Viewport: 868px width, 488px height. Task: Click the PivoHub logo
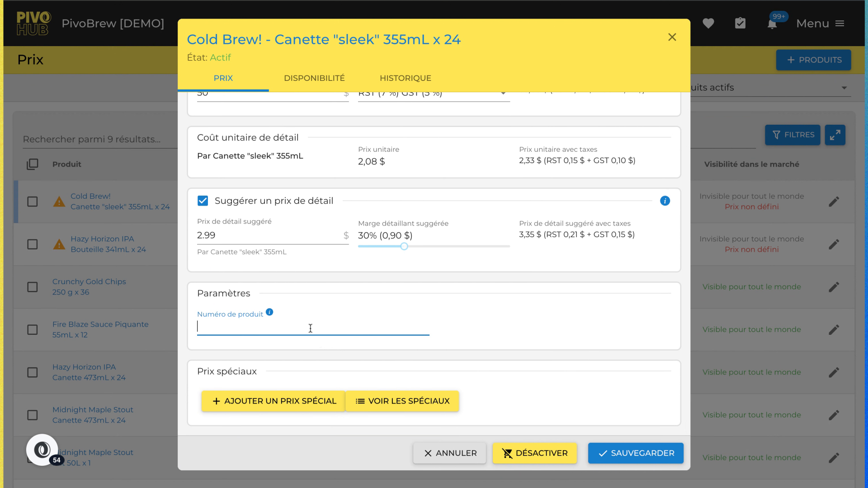point(33,23)
